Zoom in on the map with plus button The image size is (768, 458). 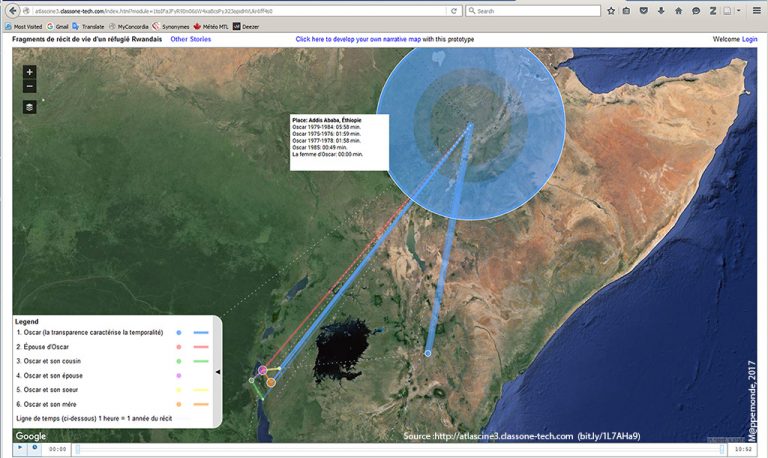(x=29, y=72)
